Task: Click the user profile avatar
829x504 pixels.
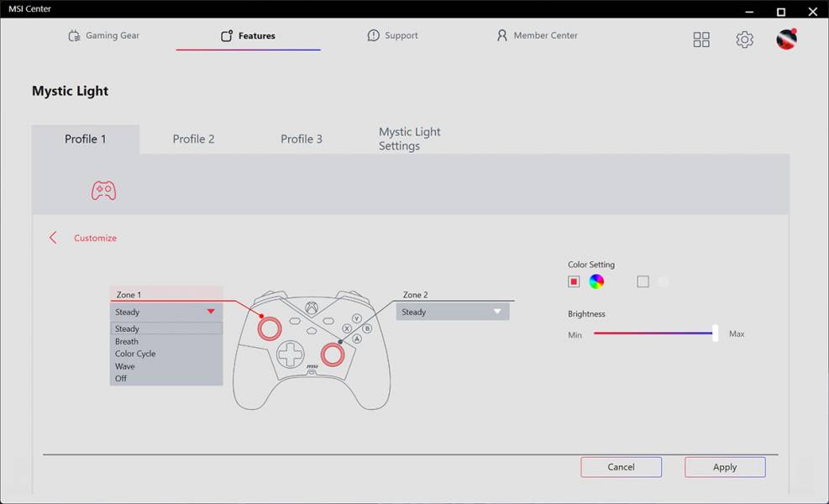Action: 786,39
